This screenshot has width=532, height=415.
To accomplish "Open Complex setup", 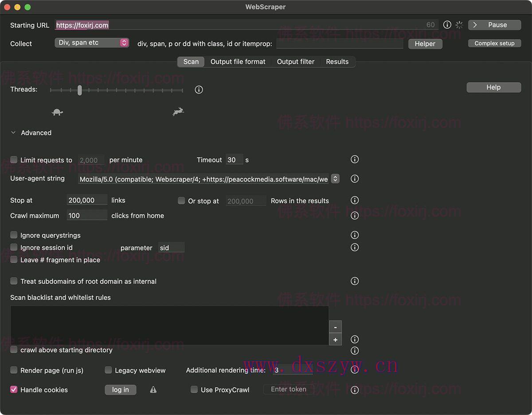I will point(495,43).
